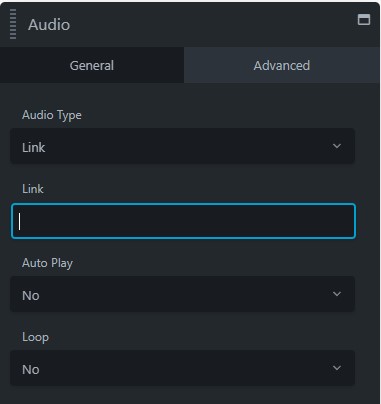Focus the Link URL input field

coord(183,221)
